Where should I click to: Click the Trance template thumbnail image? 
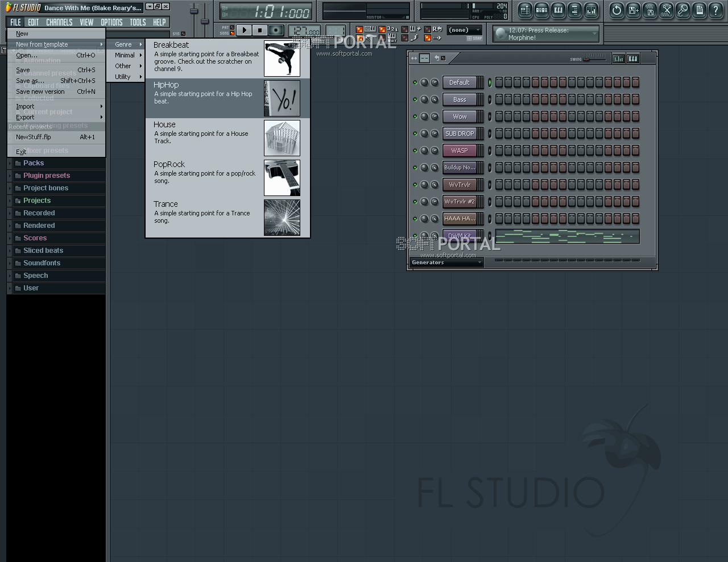(x=282, y=218)
